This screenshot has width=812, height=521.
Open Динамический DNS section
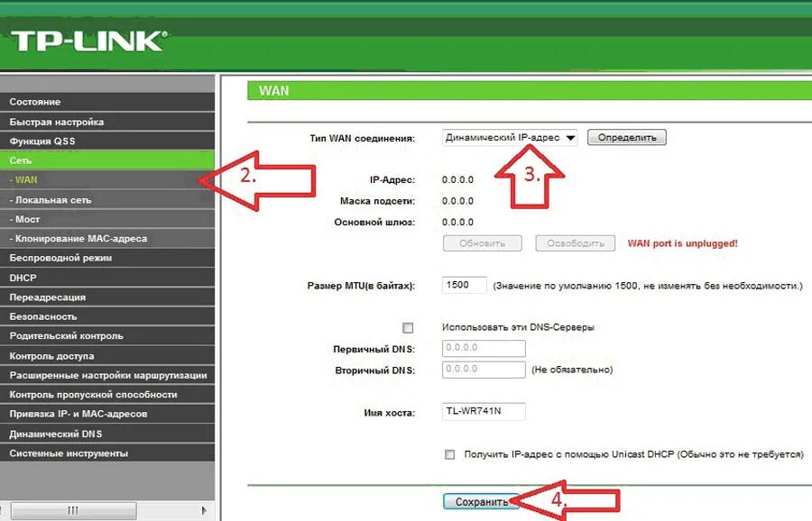107,434
